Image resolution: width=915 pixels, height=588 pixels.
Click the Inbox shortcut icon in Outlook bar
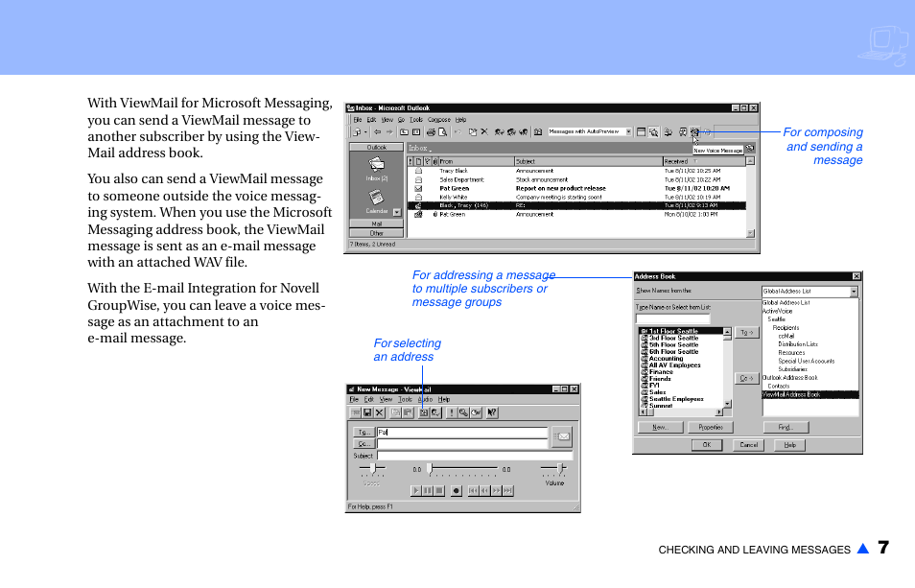coord(376,165)
